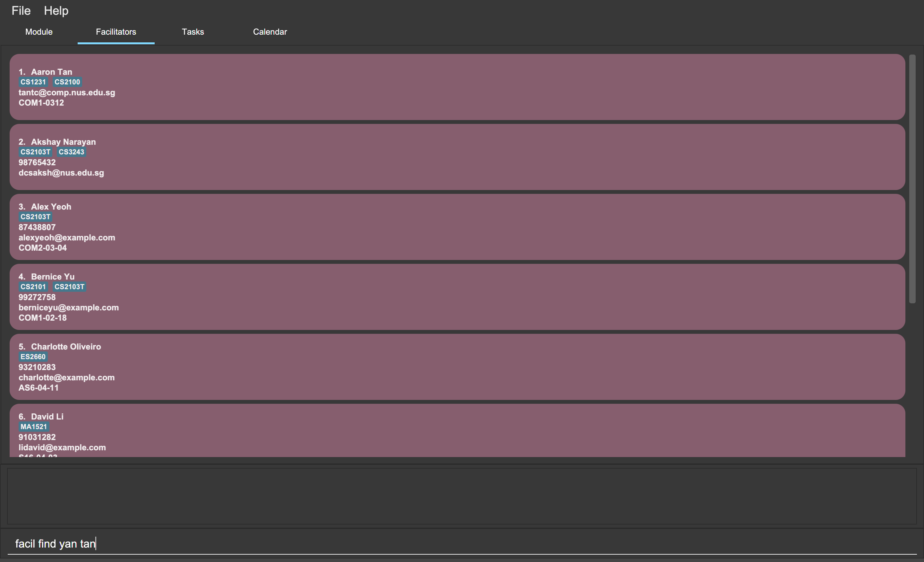Image resolution: width=924 pixels, height=562 pixels.
Task: Click email berniceyu@example.com
Action: (69, 307)
